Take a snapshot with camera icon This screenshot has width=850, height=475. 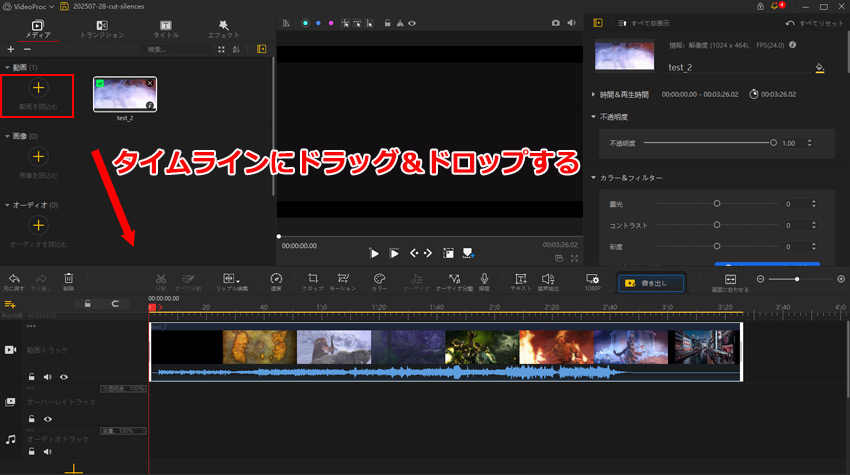[x=556, y=23]
